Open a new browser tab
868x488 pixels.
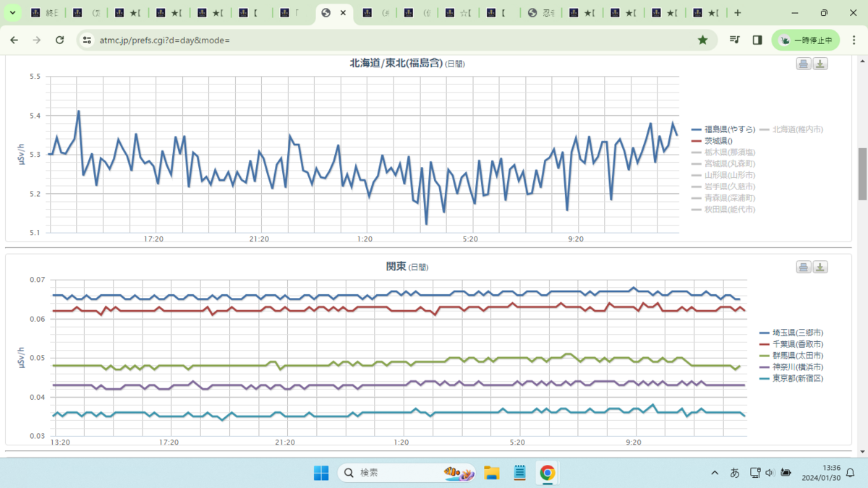point(737,13)
